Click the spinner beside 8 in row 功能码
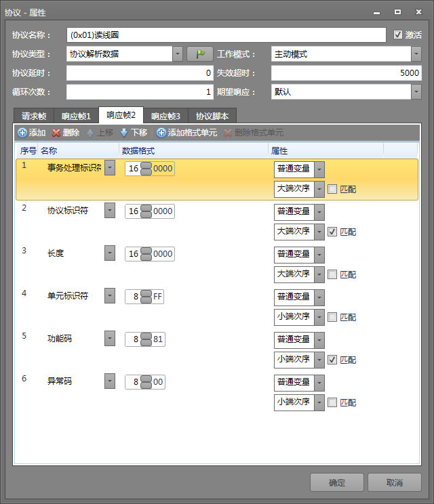The width and height of the screenshot is (434, 504). click(x=146, y=339)
